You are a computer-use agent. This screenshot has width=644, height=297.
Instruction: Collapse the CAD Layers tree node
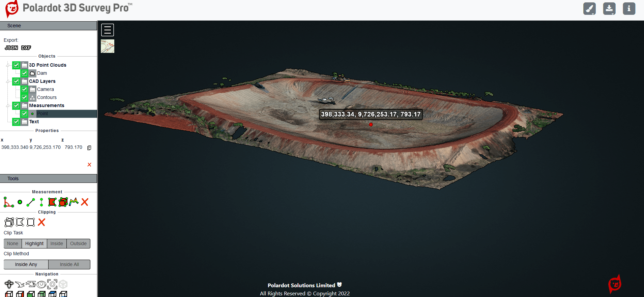coord(8,81)
